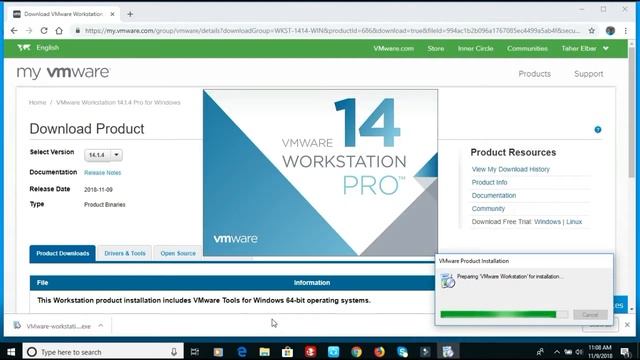Select the VMware installer taskbar icon
The height and width of the screenshot is (360, 640).
coord(448,352)
